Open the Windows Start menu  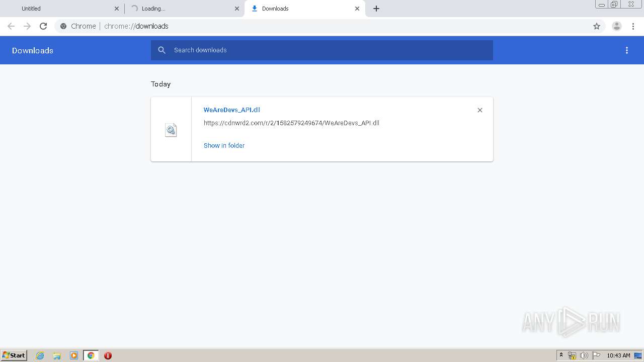point(14,355)
